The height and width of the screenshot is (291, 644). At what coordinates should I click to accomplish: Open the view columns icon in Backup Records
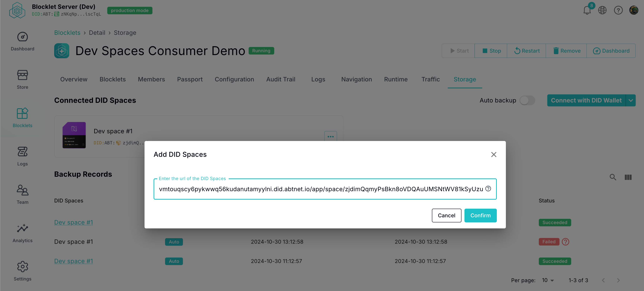[x=628, y=177]
